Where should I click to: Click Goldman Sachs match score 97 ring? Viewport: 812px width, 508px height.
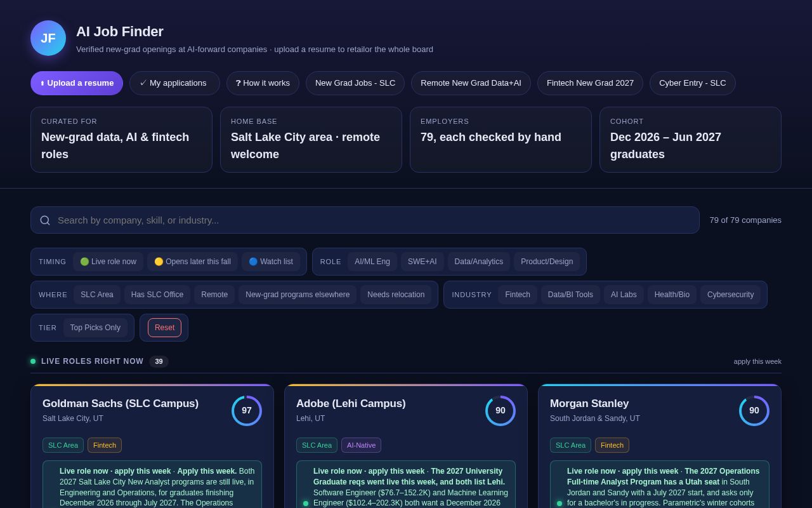pyautogui.click(x=247, y=411)
